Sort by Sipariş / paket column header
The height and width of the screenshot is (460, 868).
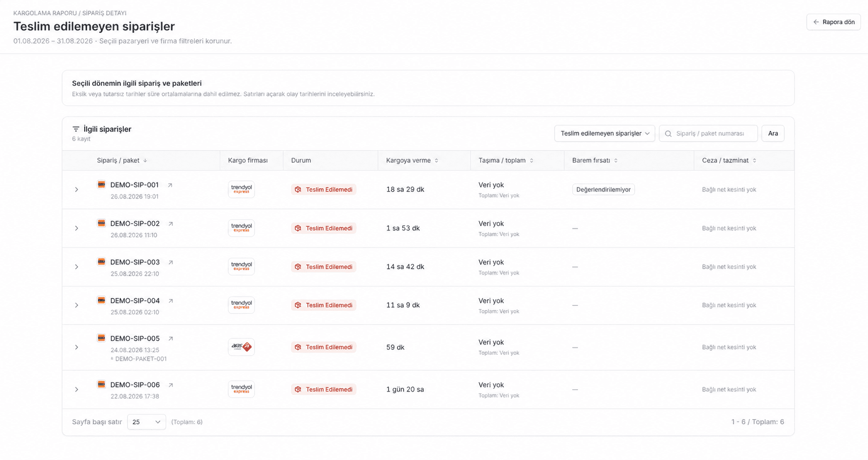(x=122, y=160)
